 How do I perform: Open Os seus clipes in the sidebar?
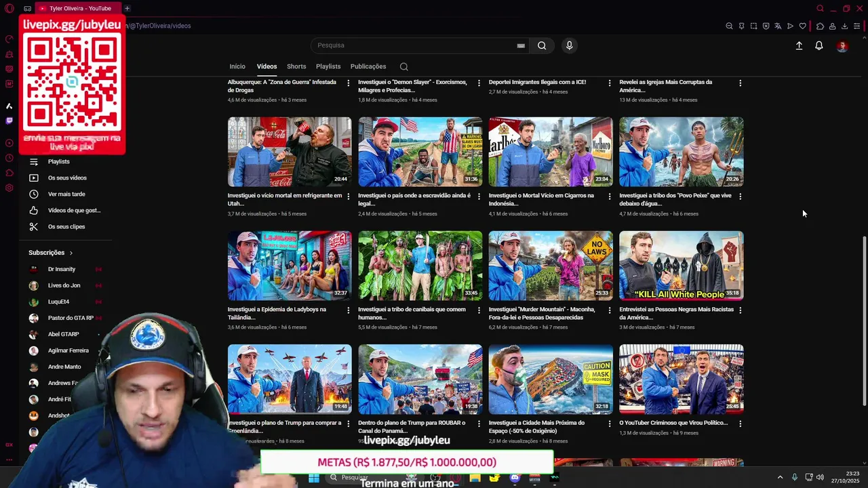[x=66, y=226]
